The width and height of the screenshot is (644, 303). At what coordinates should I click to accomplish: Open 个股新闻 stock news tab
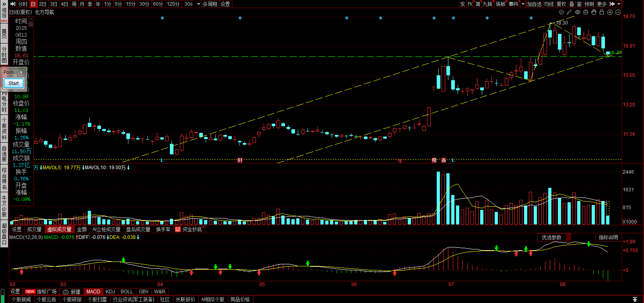21,299
